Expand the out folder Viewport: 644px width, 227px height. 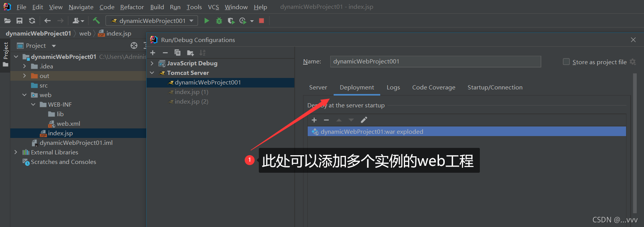24,76
